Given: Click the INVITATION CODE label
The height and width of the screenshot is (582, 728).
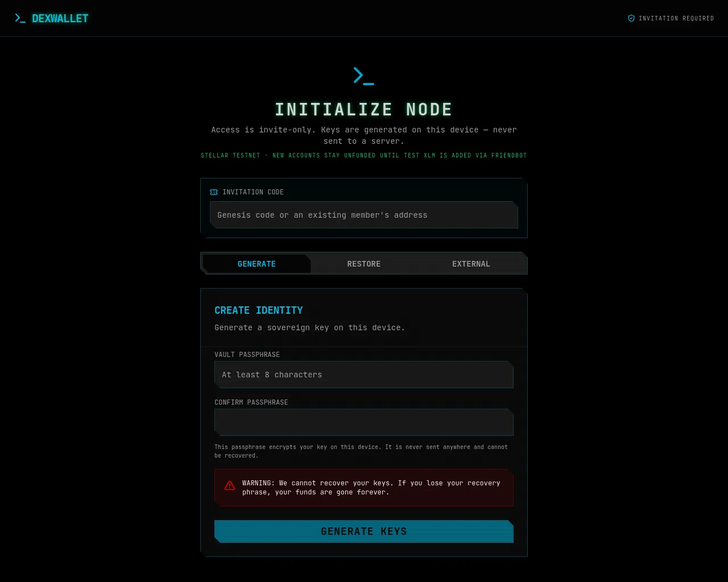Looking at the screenshot, I should (253, 192).
